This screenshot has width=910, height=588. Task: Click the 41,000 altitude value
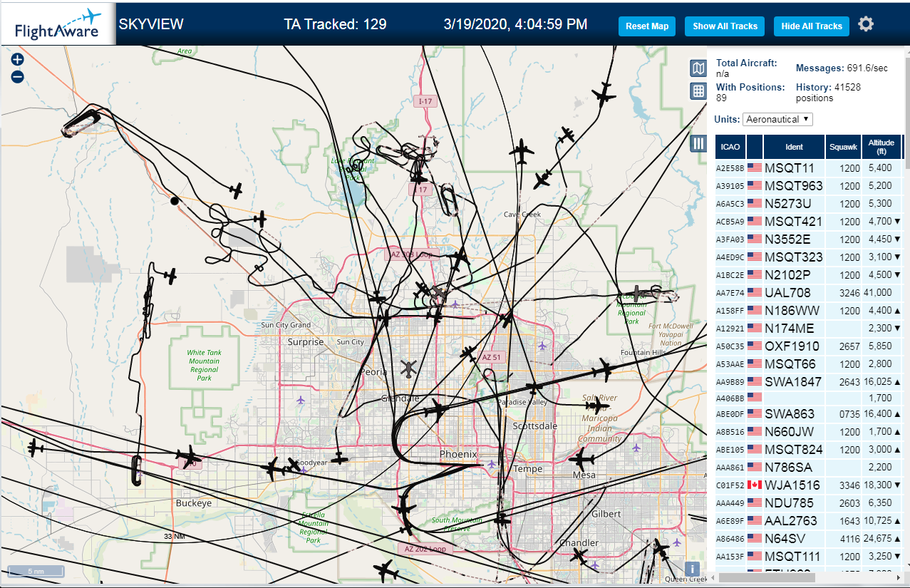pos(878,293)
